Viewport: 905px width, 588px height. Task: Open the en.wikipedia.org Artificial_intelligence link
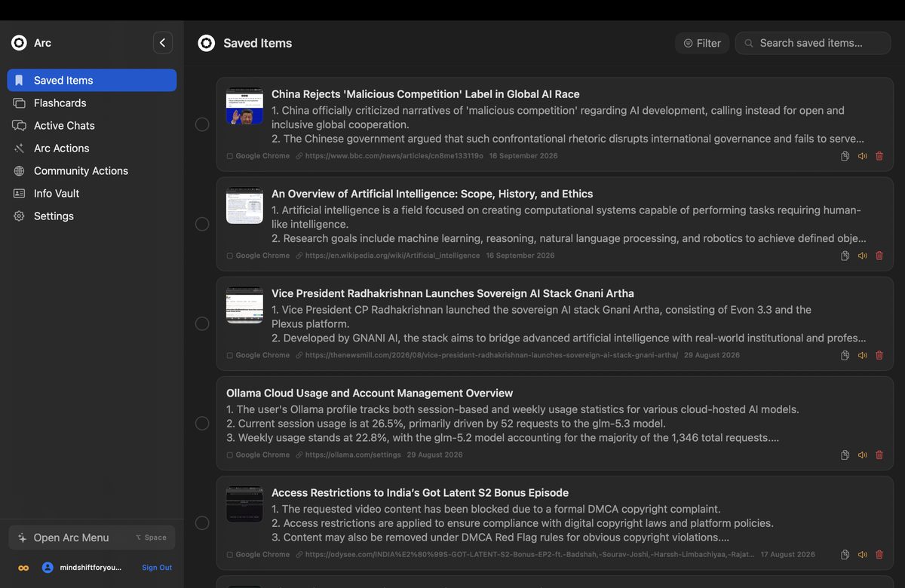coord(388,256)
